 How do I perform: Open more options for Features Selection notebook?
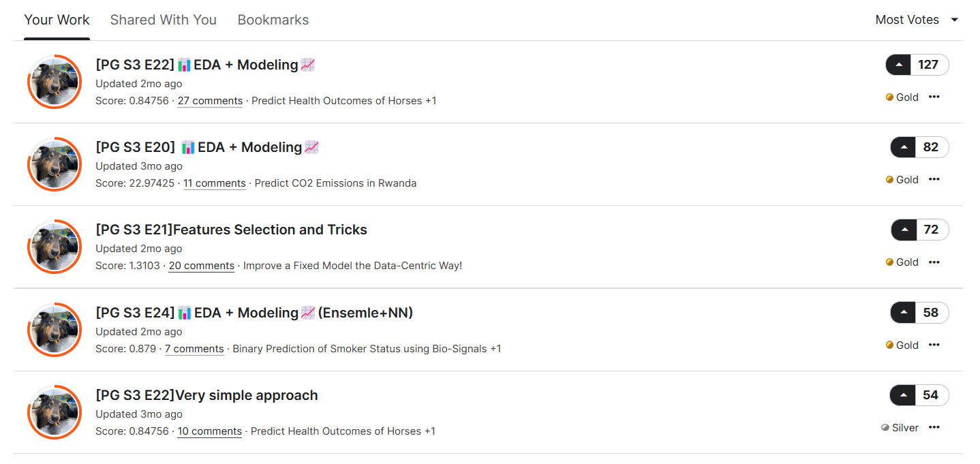pyautogui.click(x=934, y=262)
